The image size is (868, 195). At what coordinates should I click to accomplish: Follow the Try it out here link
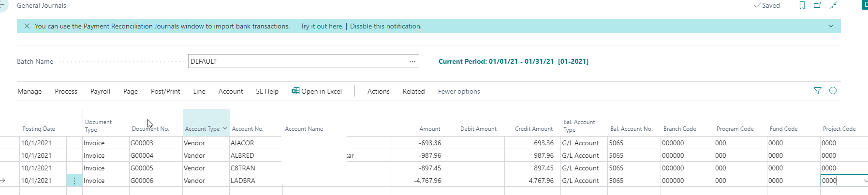point(322,26)
